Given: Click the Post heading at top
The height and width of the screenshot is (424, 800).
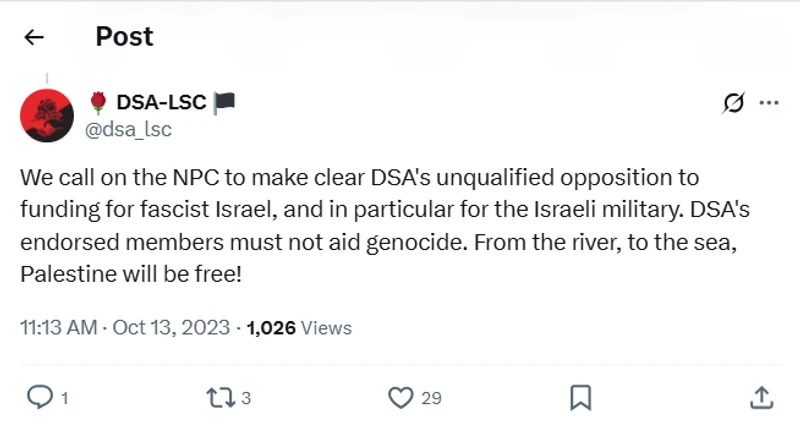Looking at the screenshot, I should click(x=124, y=37).
